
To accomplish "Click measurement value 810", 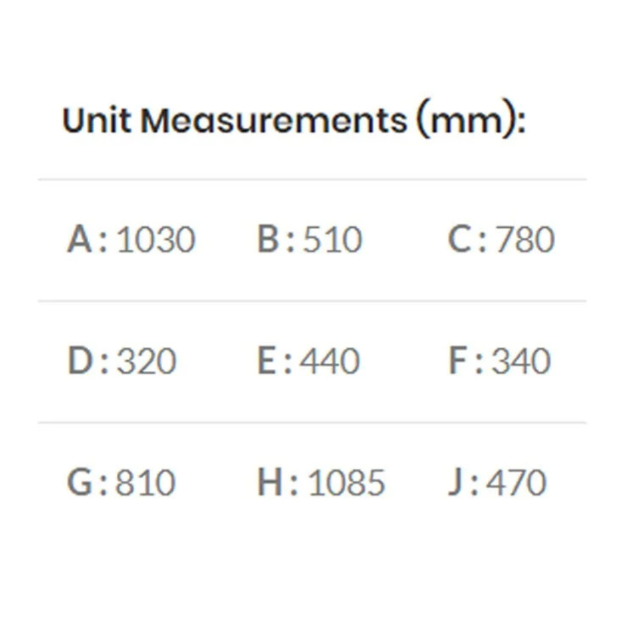I will [145, 483].
